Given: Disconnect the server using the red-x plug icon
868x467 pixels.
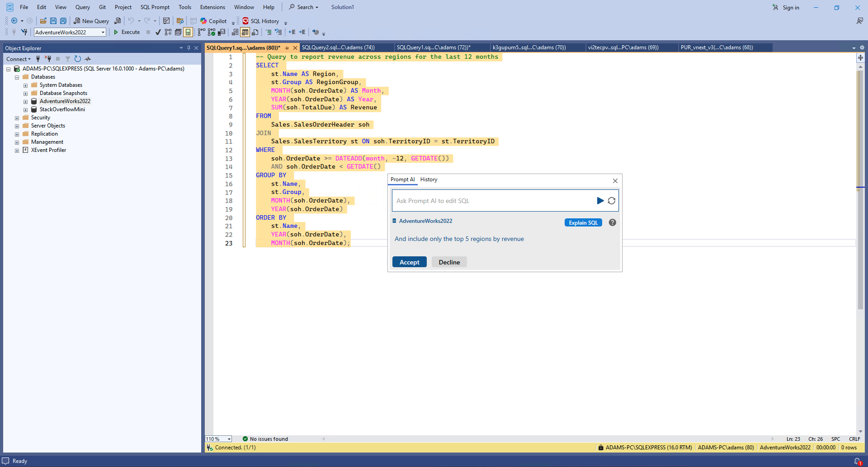Looking at the screenshot, I should click(48, 59).
